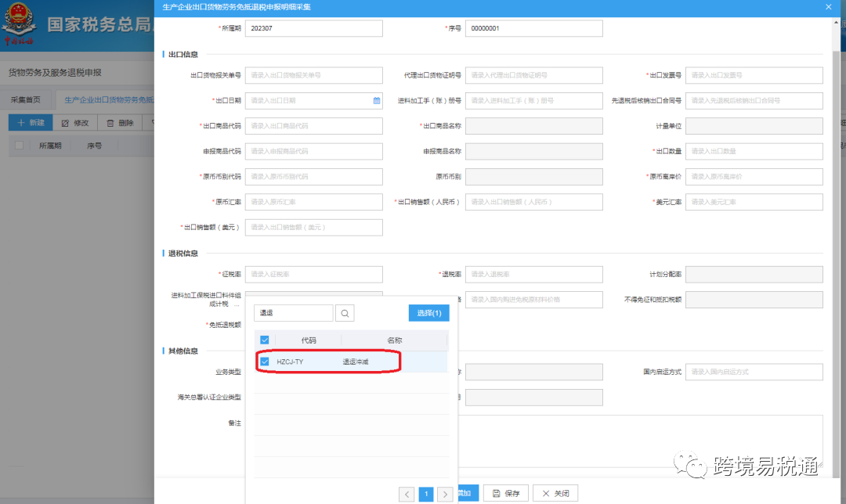Click the search magnifier icon in popup
Screen dimensions: 846x504
pyautogui.click(x=345, y=313)
